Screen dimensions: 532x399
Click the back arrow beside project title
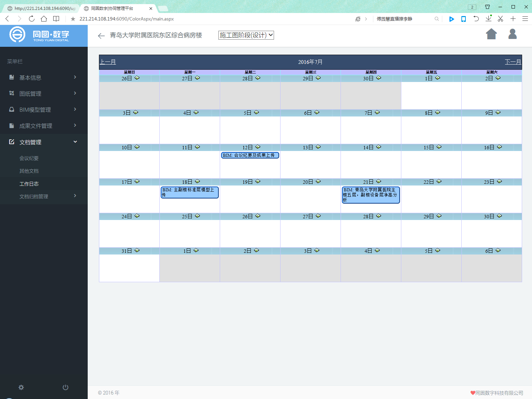click(x=101, y=36)
